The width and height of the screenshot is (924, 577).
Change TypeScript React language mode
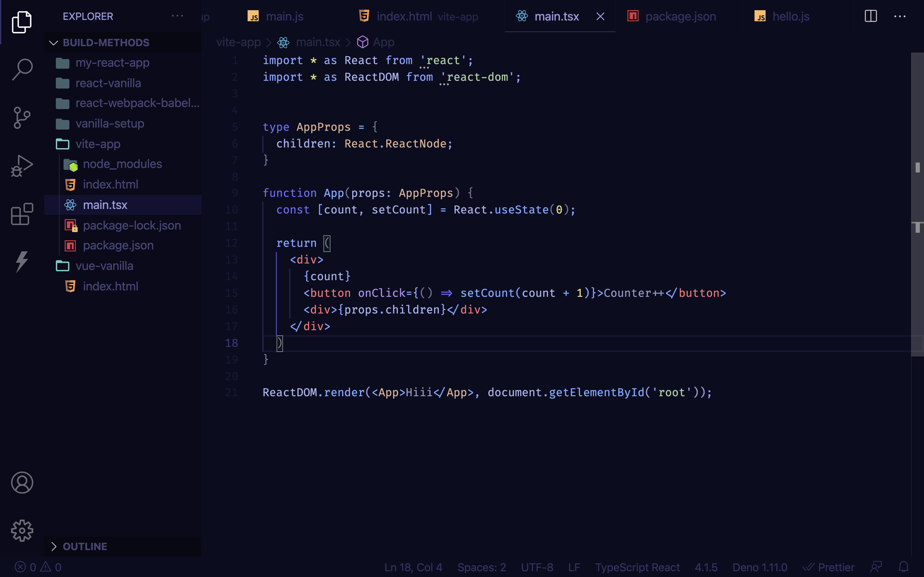[x=637, y=567]
